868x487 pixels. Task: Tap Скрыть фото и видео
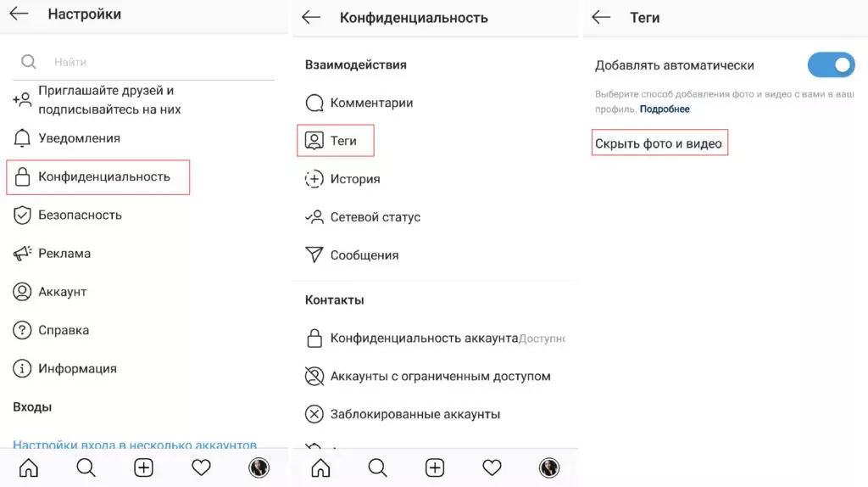coord(659,143)
